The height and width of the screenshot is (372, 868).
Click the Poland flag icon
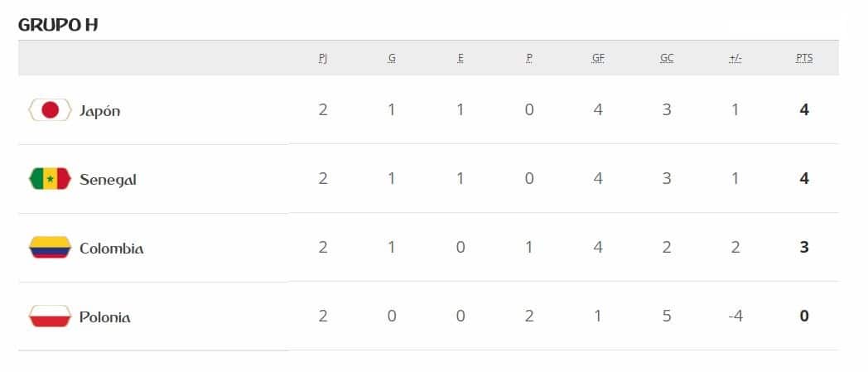50,316
